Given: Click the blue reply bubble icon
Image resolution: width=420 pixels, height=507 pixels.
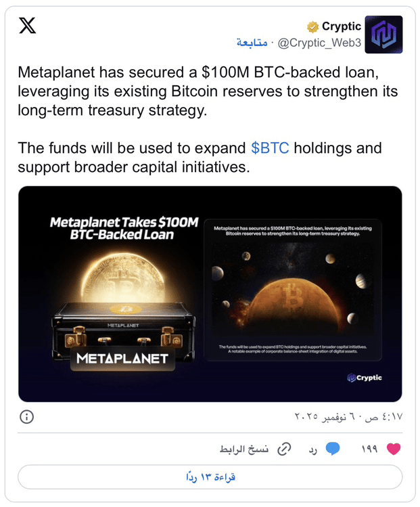Looking at the screenshot, I should [x=333, y=449].
